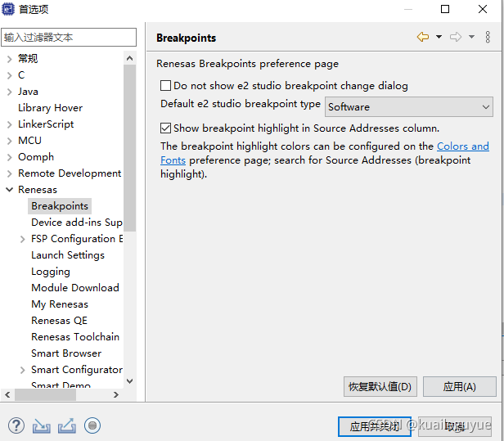Click the horizontal scroll-left arrow
The image size is (504, 441).
click(x=7, y=394)
